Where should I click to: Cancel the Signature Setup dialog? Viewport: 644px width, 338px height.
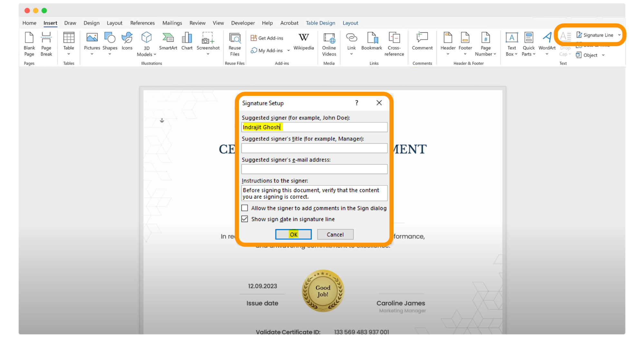point(335,234)
